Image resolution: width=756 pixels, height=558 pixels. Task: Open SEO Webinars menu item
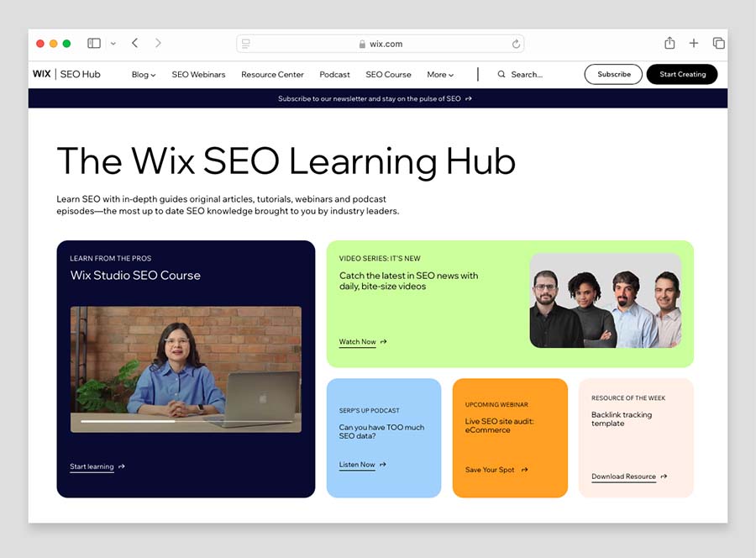click(x=198, y=75)
